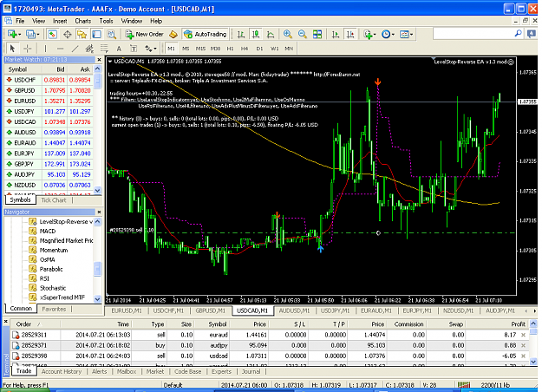Open the Indicators list dropdown

[x=369, y=34]
